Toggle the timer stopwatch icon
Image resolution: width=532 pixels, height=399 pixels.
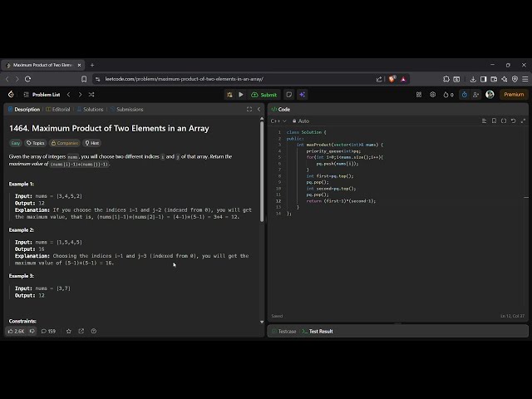[464, 95]
